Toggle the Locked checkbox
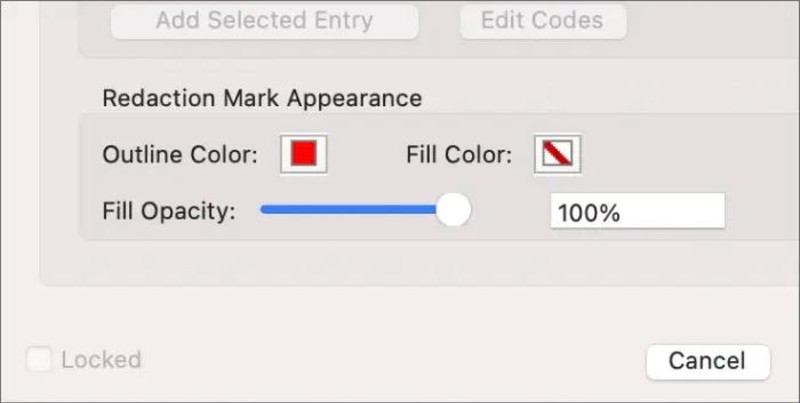 (39, 360)
